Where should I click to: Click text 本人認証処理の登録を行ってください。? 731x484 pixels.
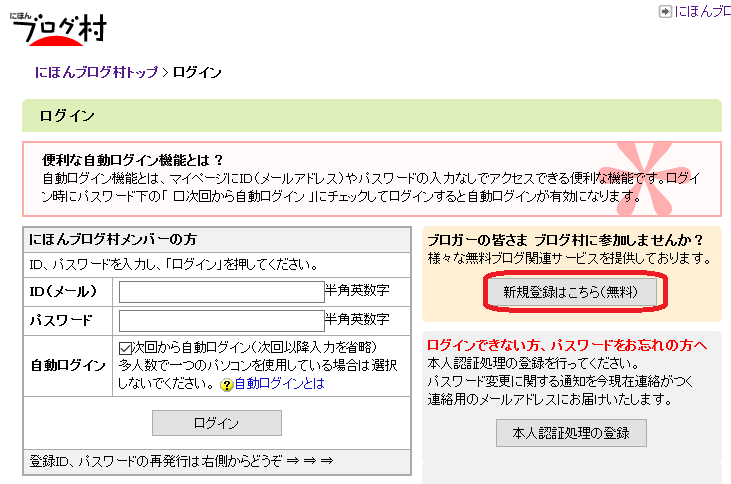pyautogui.click(x=534, y=363)
